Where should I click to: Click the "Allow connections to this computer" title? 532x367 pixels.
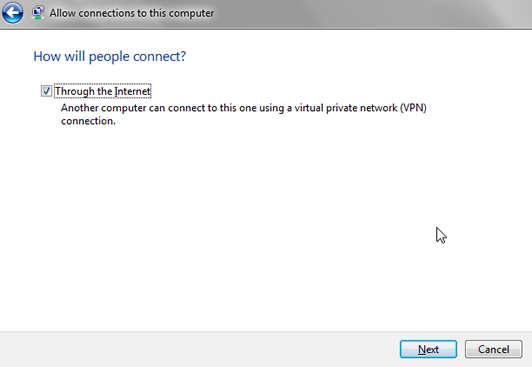click(x=132, y=13)
